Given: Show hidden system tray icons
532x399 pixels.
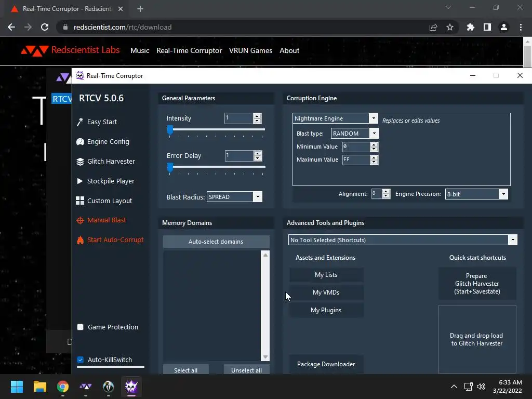Looking at the screenshot, I should click(454, 387).
